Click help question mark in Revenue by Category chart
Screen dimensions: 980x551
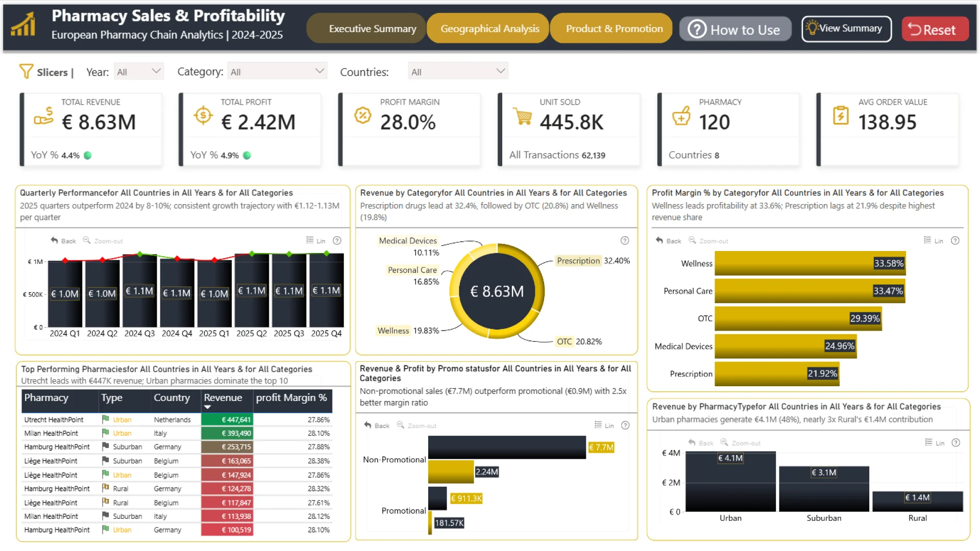(625, 240)
